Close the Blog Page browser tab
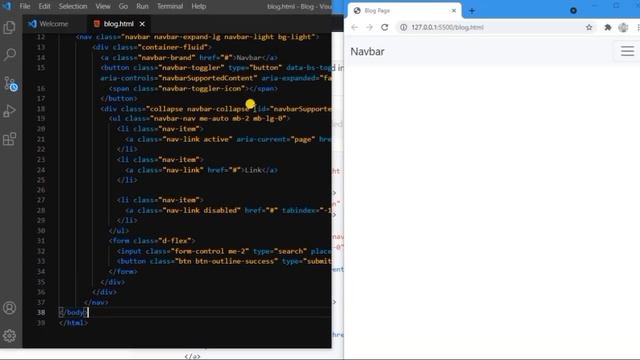The image size is (640, 360). pyautogui.click(x=453, y=11)
